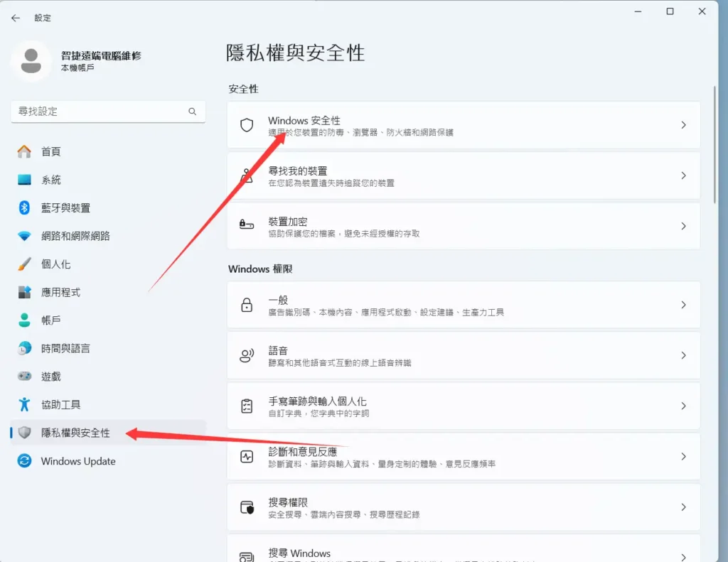The image size is (728, 562).
Task: Click the 應用程式 apps icon
Action: coord(24,292)
